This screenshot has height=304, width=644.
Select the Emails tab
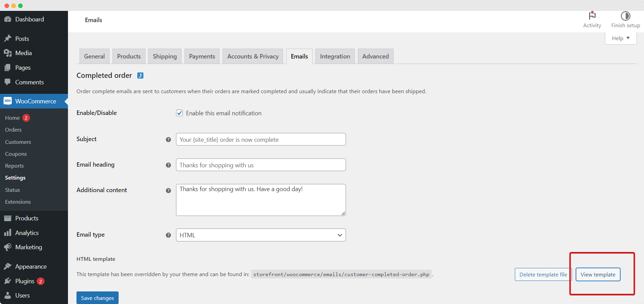299,56
